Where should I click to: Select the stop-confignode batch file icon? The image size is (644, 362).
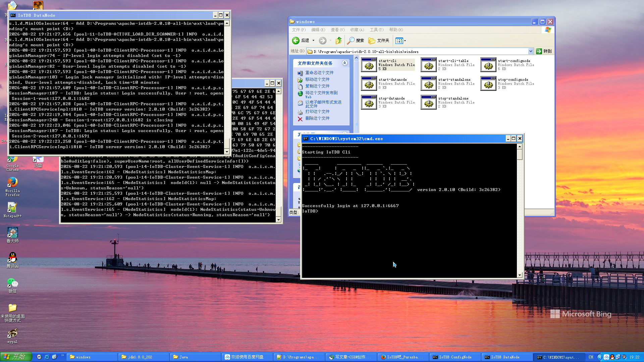[x=488, y=83]
